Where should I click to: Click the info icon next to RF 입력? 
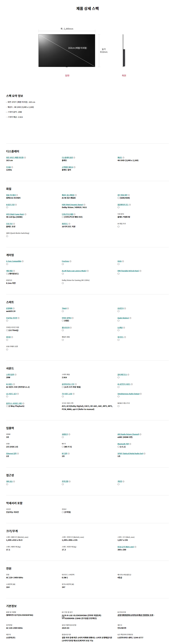pos(69,453)
